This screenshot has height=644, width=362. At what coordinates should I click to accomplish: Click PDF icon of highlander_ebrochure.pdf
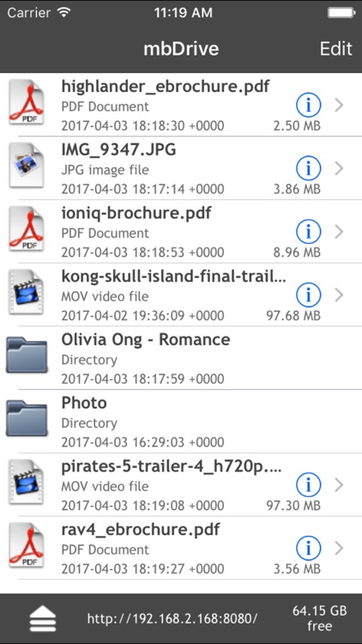[27, 102]
